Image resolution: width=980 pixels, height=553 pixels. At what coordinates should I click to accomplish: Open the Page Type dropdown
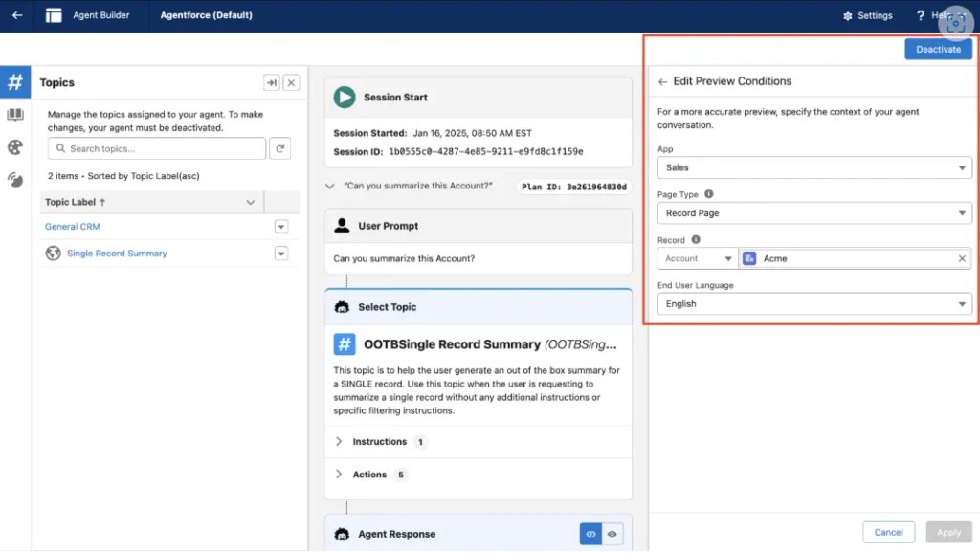click(813, 213)
